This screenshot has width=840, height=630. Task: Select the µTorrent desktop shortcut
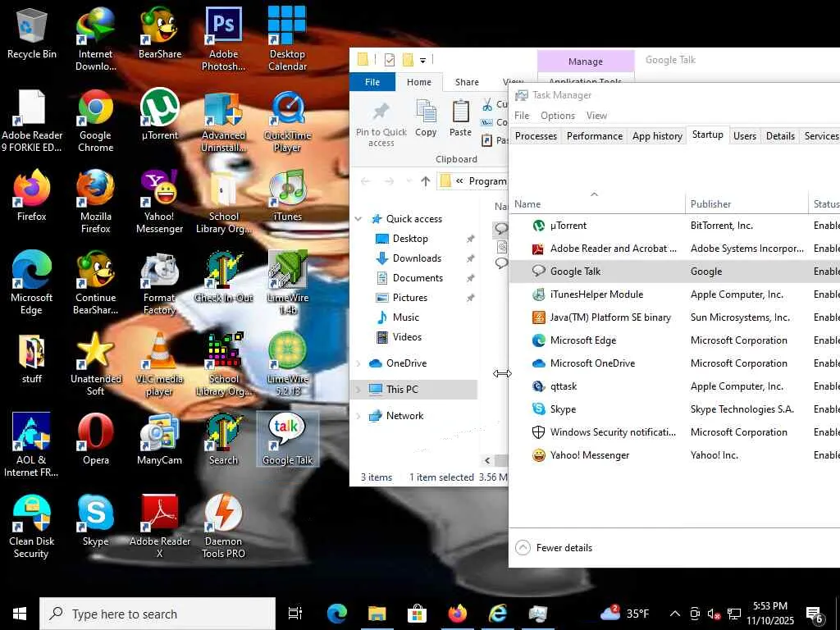pos(160,115)
